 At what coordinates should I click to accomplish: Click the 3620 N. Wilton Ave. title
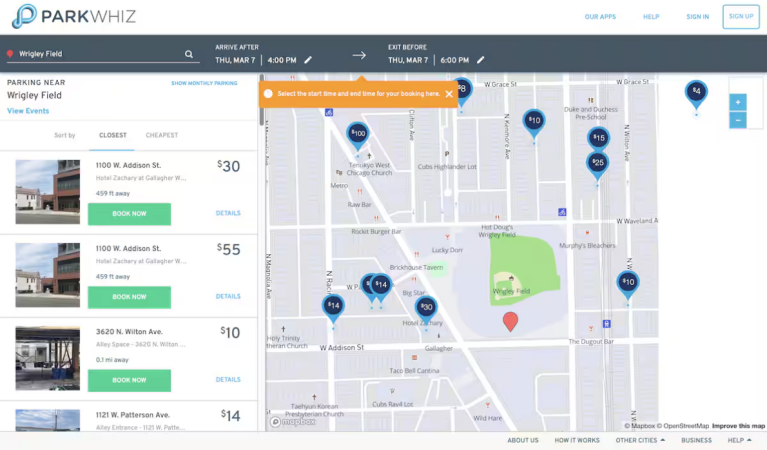[129, 332]
